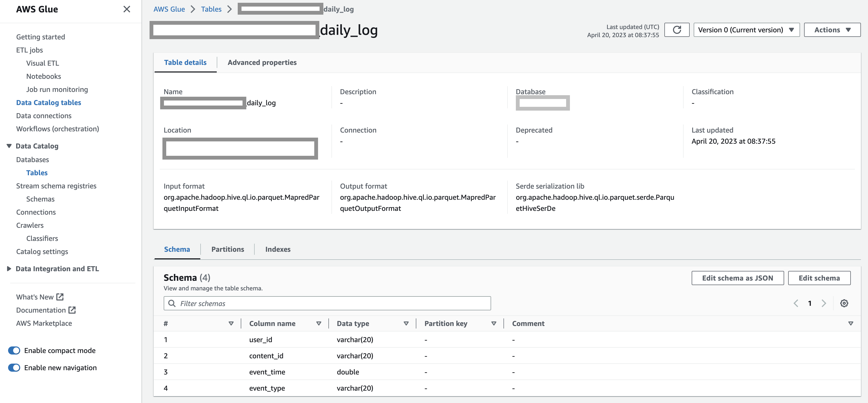Sort by Partition key arrow icon

coord(494,323)
